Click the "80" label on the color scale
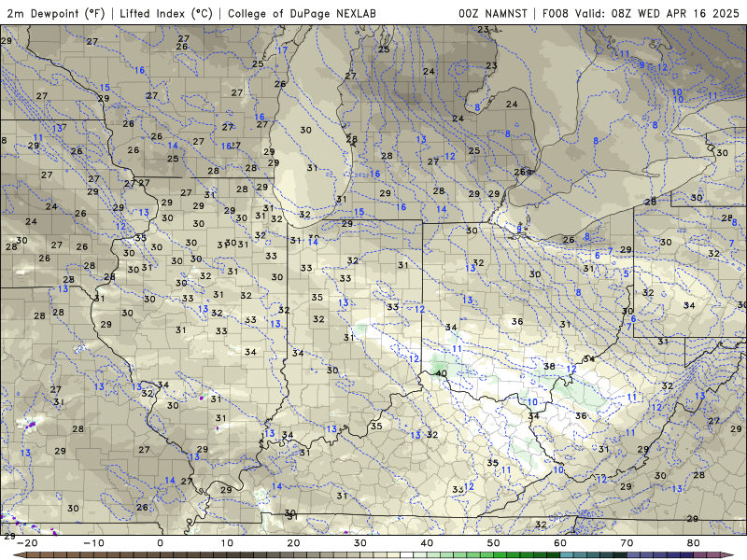747x560 pixels. tap(694, 543)
